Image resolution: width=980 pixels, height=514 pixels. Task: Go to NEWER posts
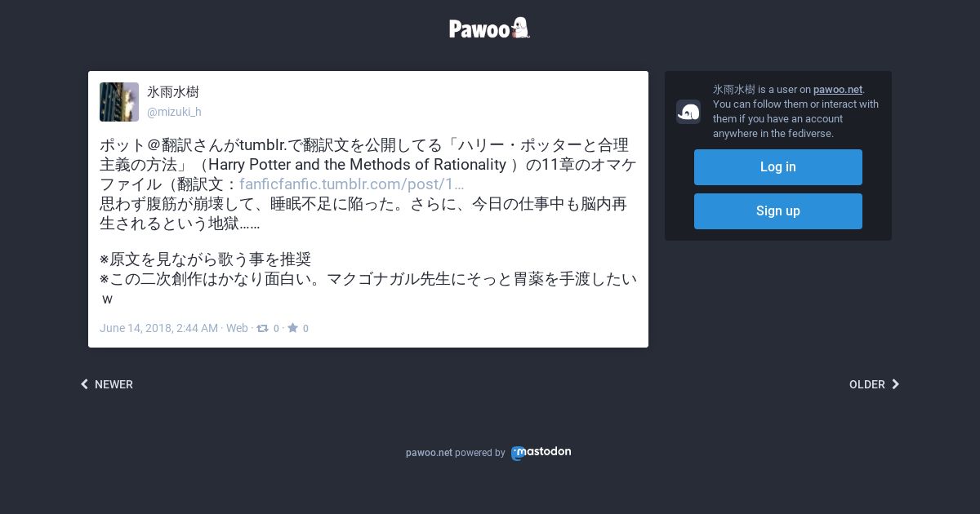pyautogui.click(x=107, y=384)
